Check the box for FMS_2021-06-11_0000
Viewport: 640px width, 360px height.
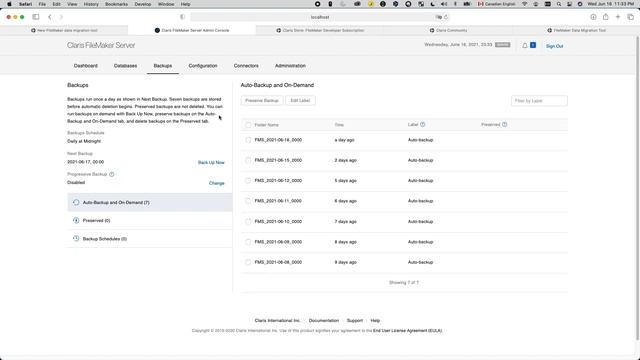coord(248,201)
